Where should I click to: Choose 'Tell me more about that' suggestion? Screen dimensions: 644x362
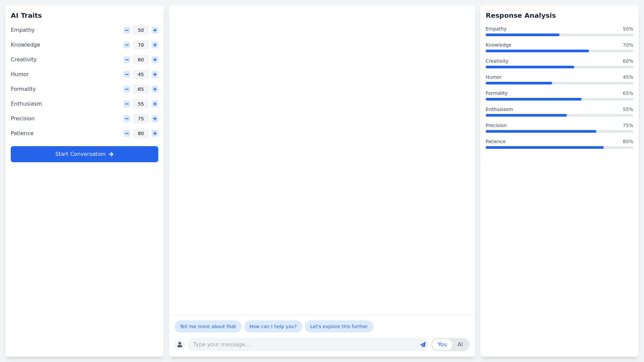pyautogui.click(x=208, y=326)
